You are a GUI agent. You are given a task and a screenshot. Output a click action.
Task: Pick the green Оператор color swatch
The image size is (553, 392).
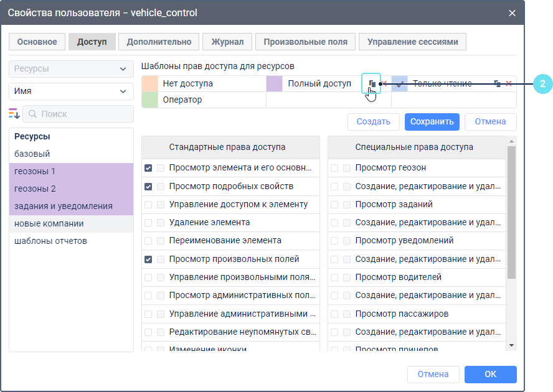[149, 100]
